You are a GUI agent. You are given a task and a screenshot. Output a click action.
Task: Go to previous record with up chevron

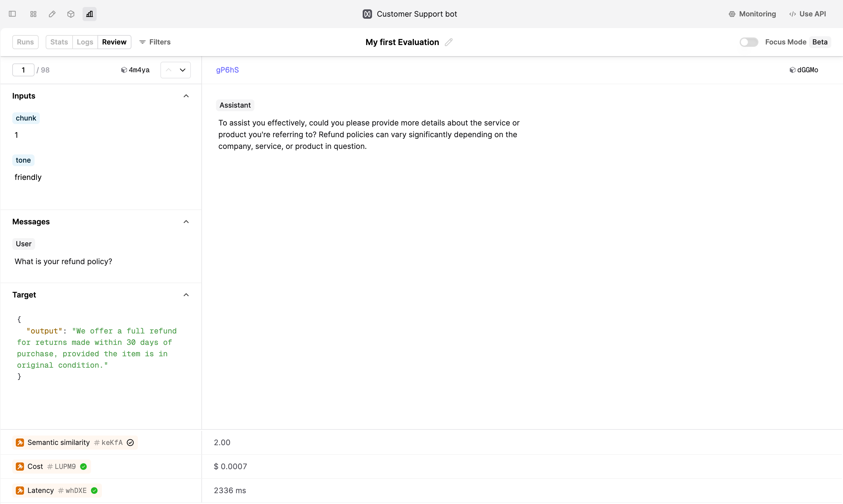[168, 70]
